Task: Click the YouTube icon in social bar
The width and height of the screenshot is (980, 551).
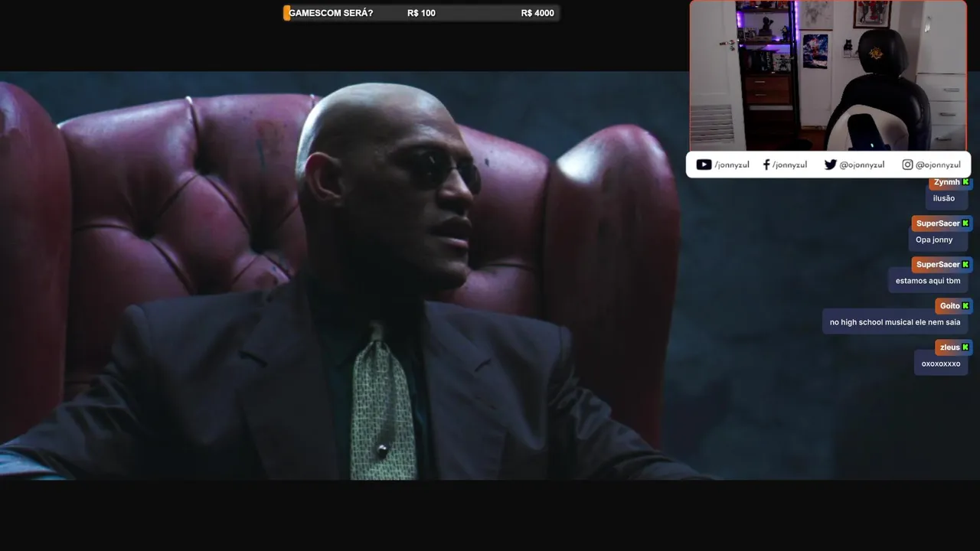Action: point(704,165)
